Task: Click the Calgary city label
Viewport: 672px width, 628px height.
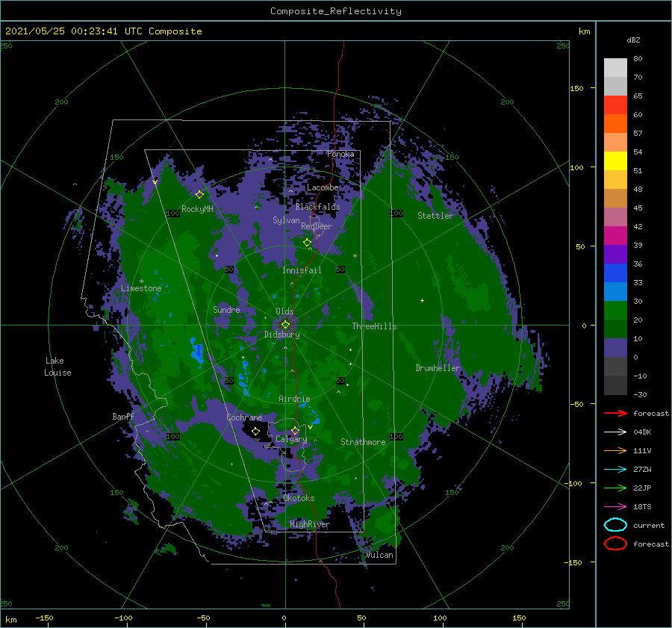Action: (x=291, y=439)
